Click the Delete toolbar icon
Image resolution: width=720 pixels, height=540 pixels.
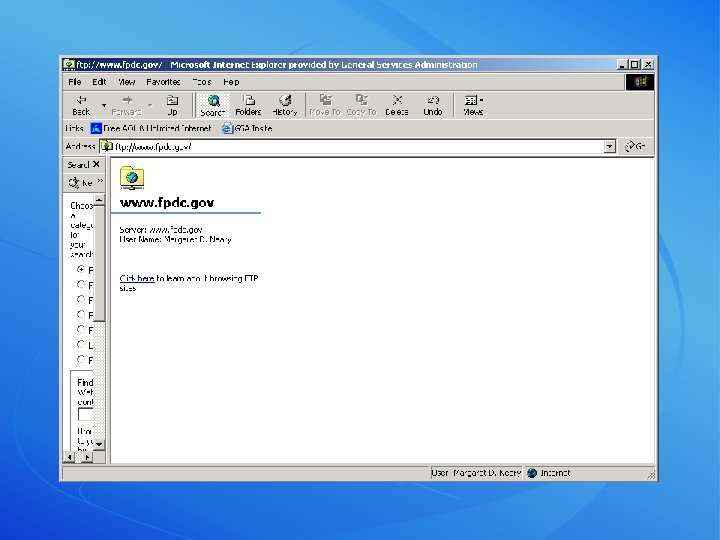tap(397, 105)
